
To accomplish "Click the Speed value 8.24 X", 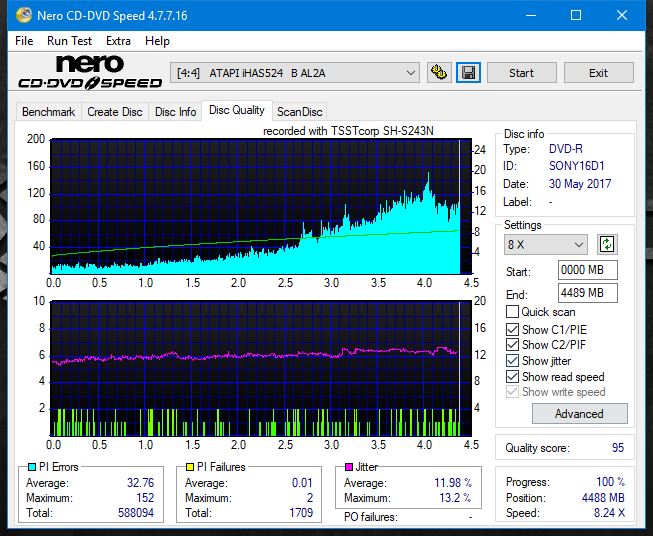I will [609, 513].
